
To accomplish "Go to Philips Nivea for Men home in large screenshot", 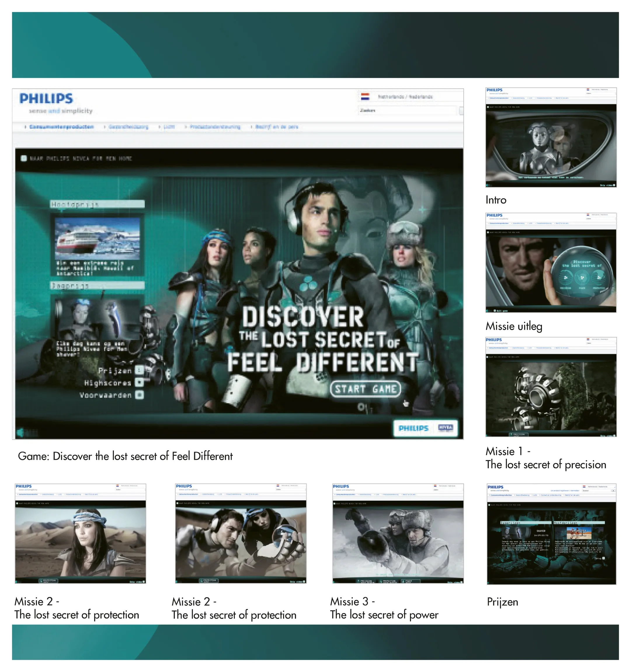I will pos(77,158).
